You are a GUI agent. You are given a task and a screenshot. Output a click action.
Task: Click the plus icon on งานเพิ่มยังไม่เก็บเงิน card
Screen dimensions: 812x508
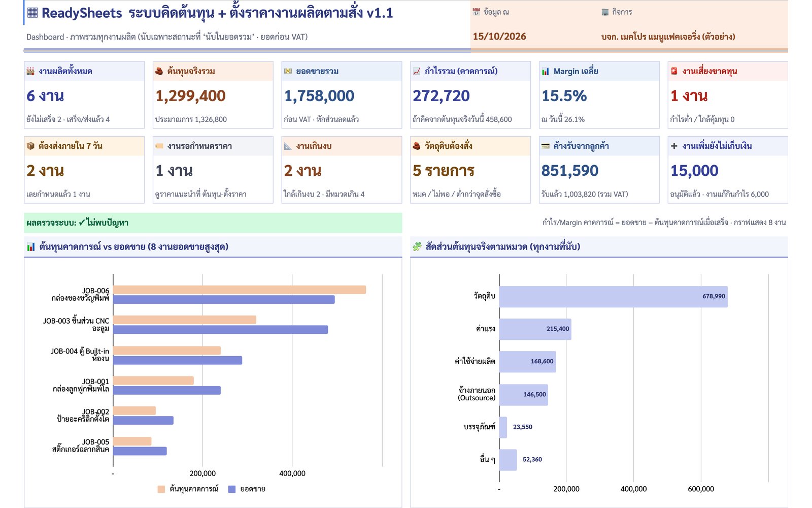pyautogui.click(x=674, y=146)
